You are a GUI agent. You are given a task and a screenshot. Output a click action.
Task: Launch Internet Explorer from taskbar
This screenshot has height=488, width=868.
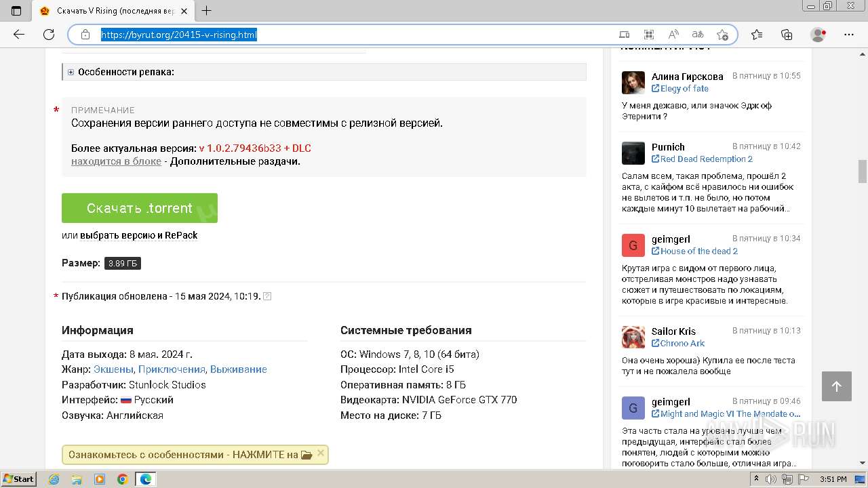click(54, 479)
